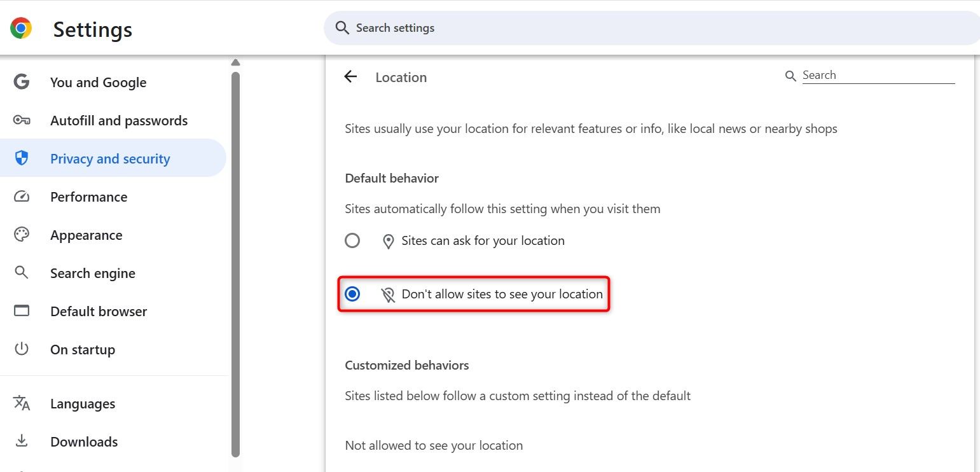980x472 pixels.
Task: Click the Location page Search field
Action: click(878, 76)
